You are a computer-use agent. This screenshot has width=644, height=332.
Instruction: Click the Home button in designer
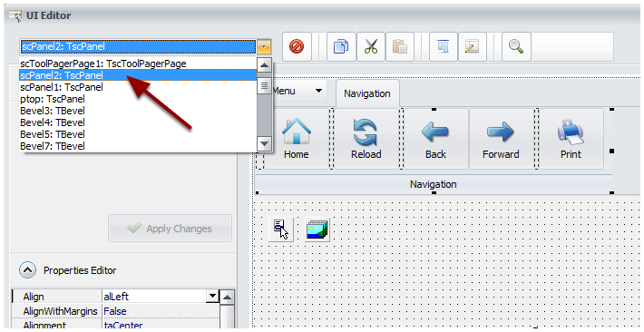(x=296, y=139)
